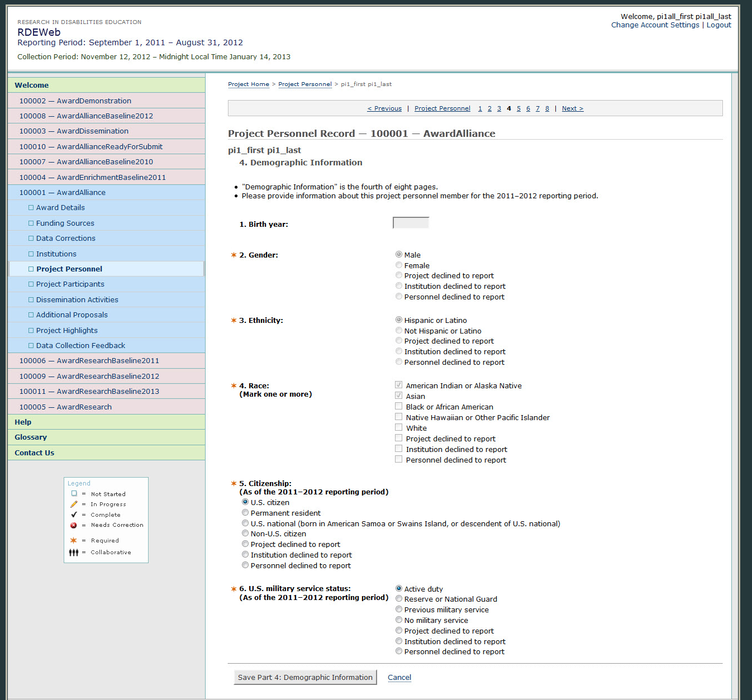
Task: Click the status icon beside Data Corrections
Action: 31,239
